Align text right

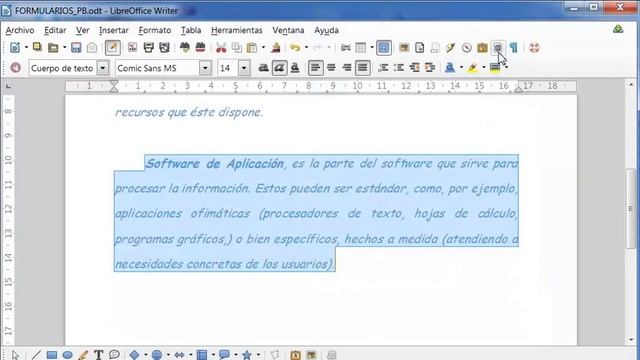(347, 68)
